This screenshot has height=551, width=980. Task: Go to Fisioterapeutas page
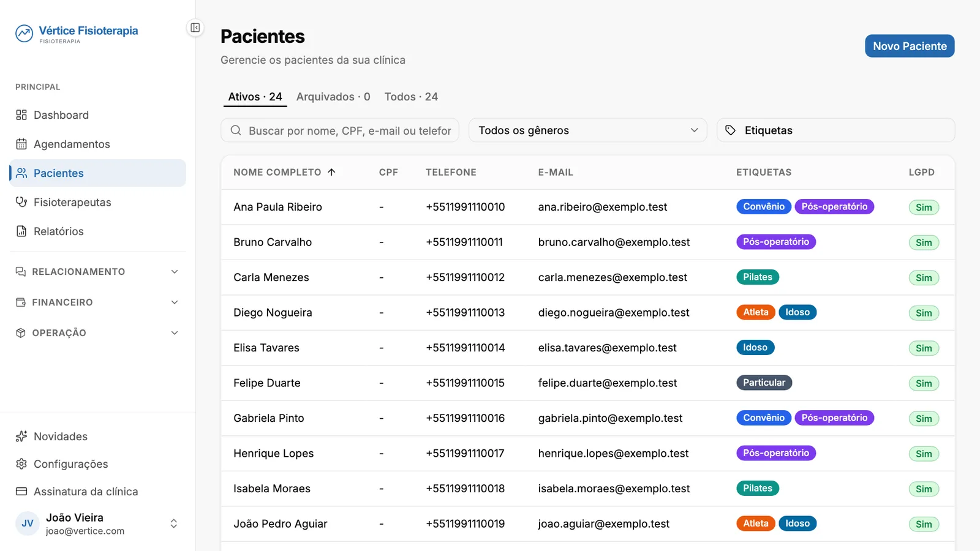coord(98,203)
